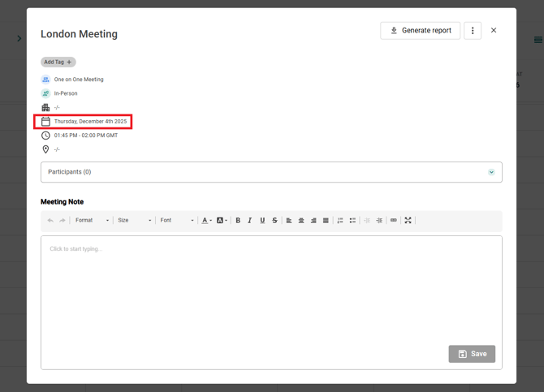
Task: Undo the last edit in the note toolbar
Action: click(x=50, y=220)
